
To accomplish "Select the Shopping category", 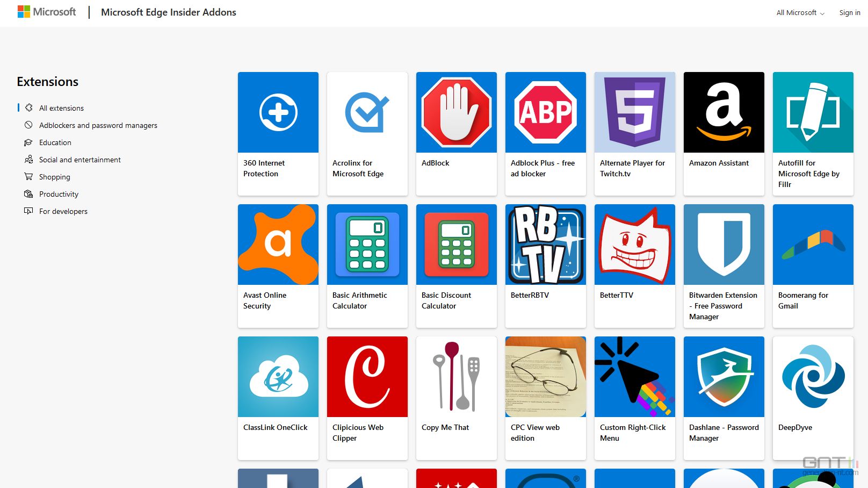I will tap(55, 177).
